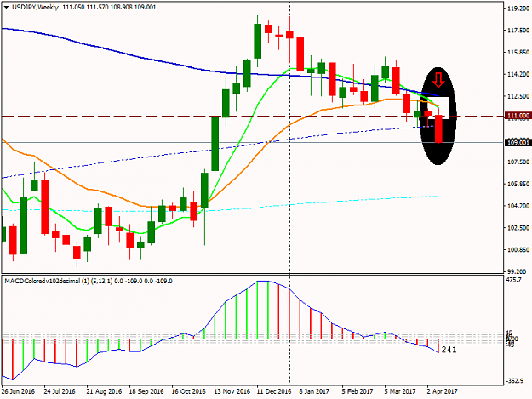532x399 pixels.
Task: Click the 13 Nov 2016 date label
Action: (232, 391)
